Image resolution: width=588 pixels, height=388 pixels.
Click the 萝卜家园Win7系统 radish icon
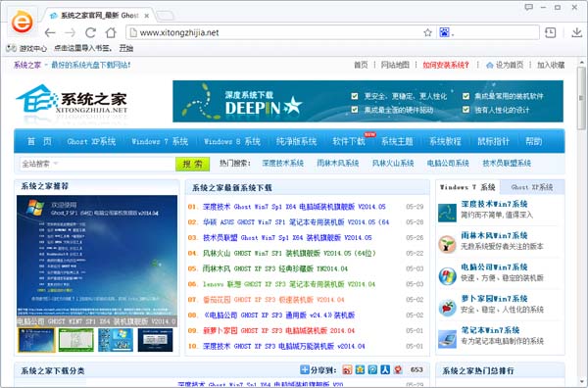(447, 308)
